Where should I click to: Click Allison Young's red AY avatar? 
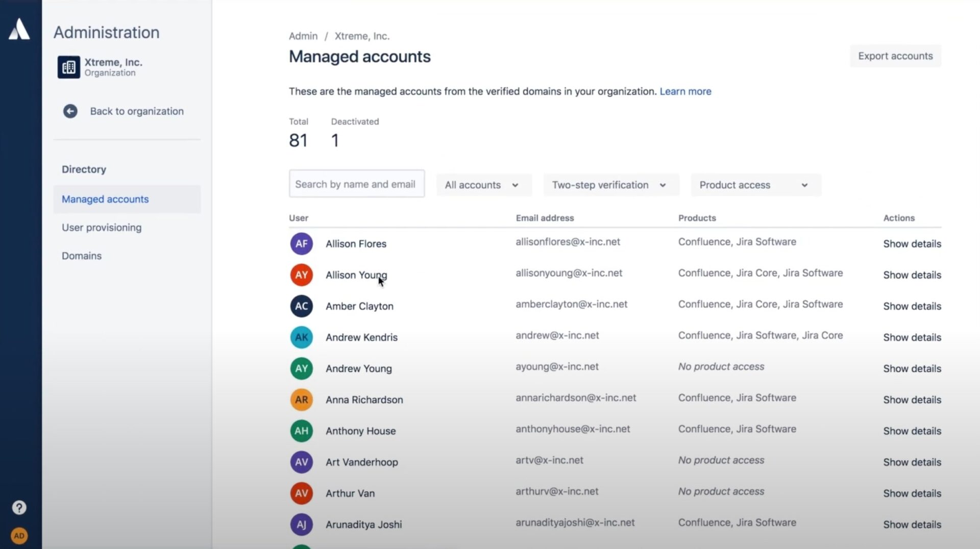pos(302,275)
